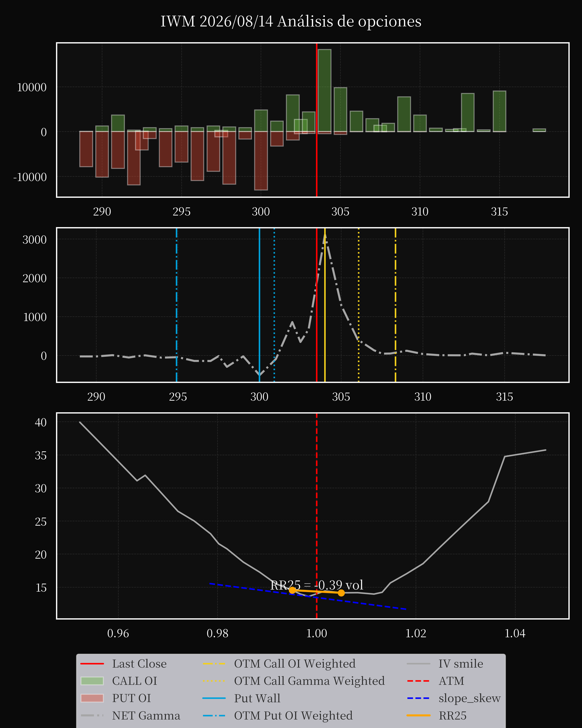Screen dimensions: 582x728
Task: Click the x-axis label 0.96 on IV chart
Action: pos(118,633)
